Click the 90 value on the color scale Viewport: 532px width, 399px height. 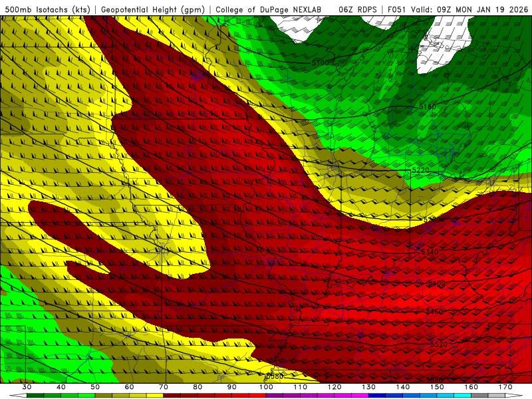(x=231, y=387)
